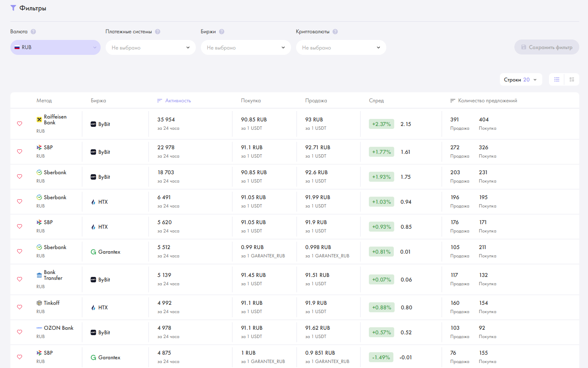Click the Bank Transfer building icon

pyautogui.click(x=39, y=275)
